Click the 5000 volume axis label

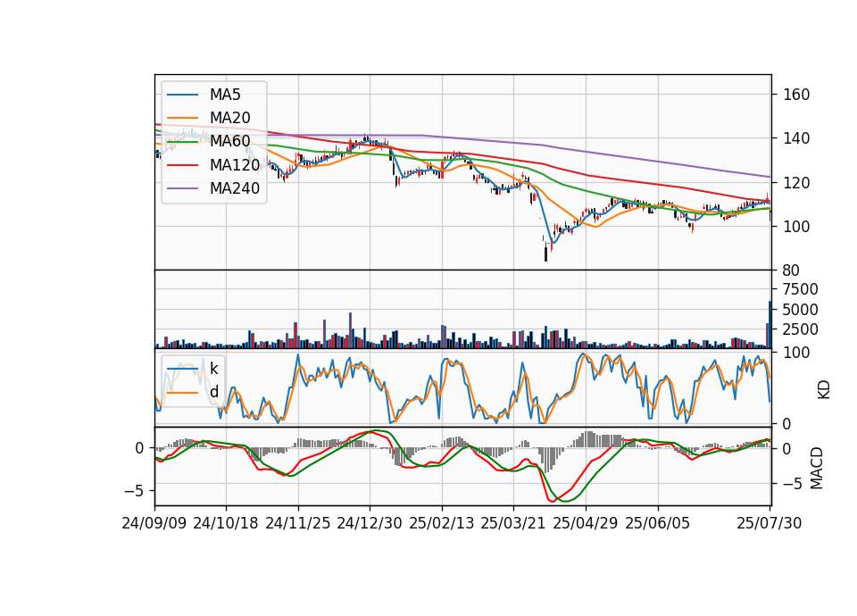click(x=801, y=310)
